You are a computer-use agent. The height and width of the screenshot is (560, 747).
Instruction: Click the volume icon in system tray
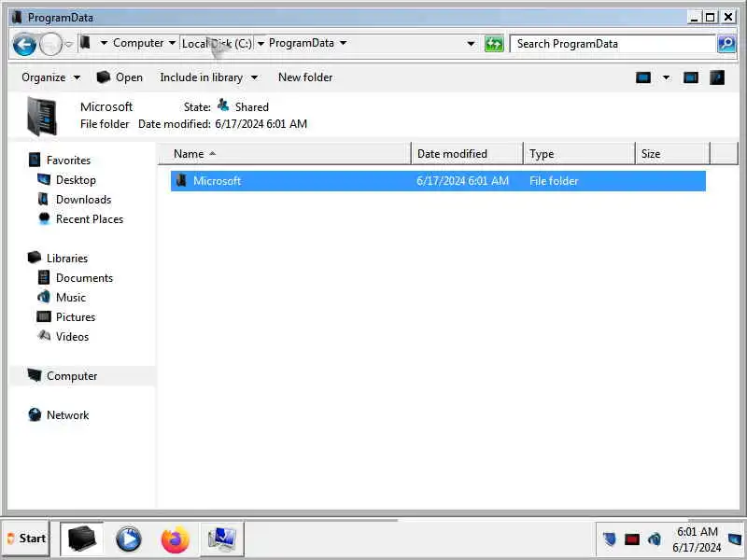click(655, 539)
